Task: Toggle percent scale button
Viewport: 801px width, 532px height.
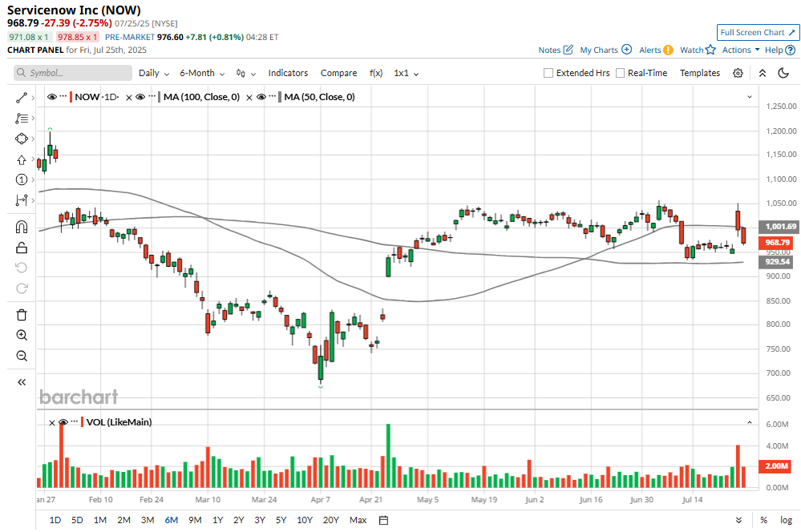Action: click(763, 520)
